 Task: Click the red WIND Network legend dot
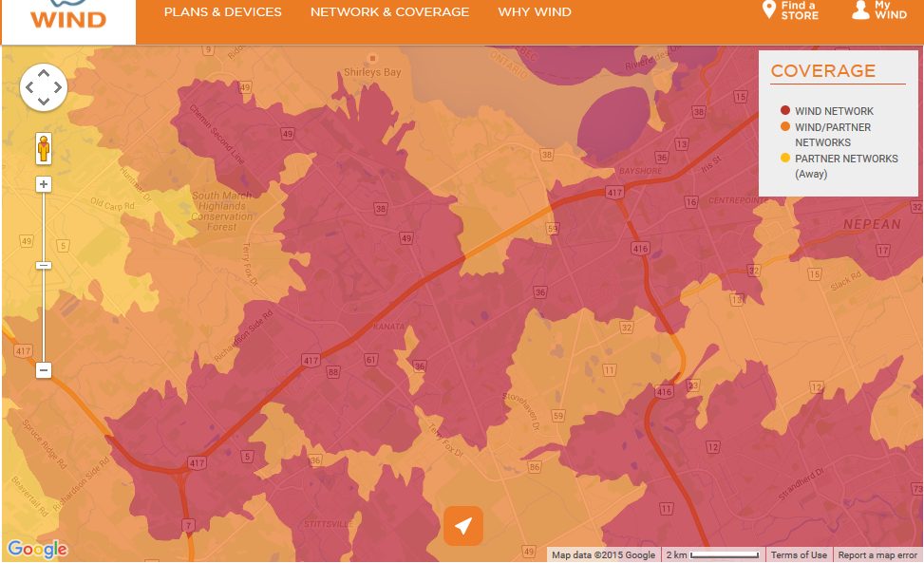coord(785,110)
